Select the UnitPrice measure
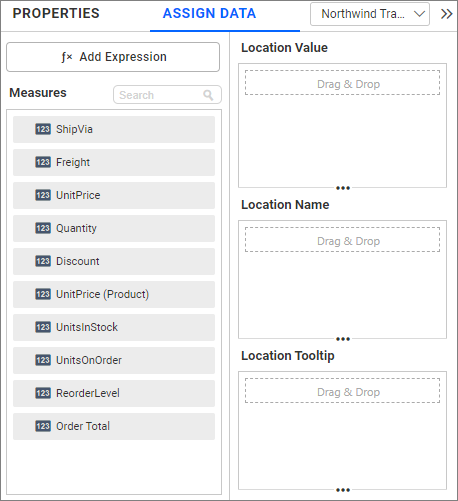Image resolution: width=458 pixels, height=501 pixels. [x=114, y=195]
